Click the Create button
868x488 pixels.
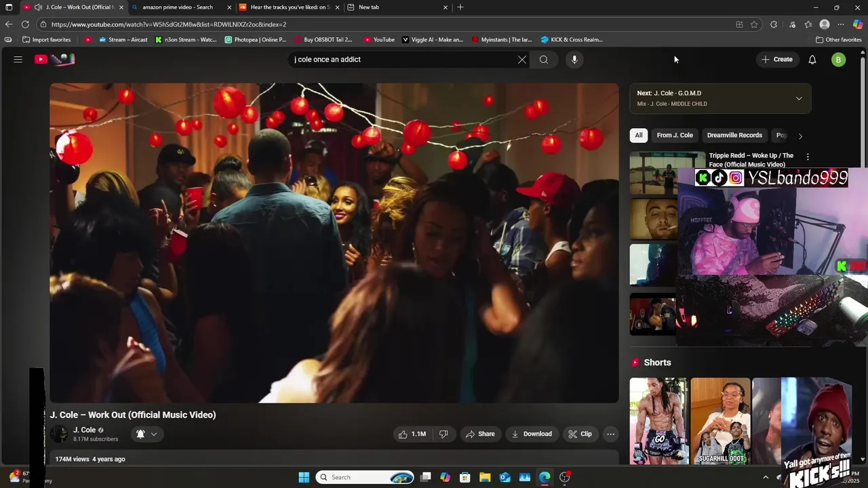click(777, 60)
